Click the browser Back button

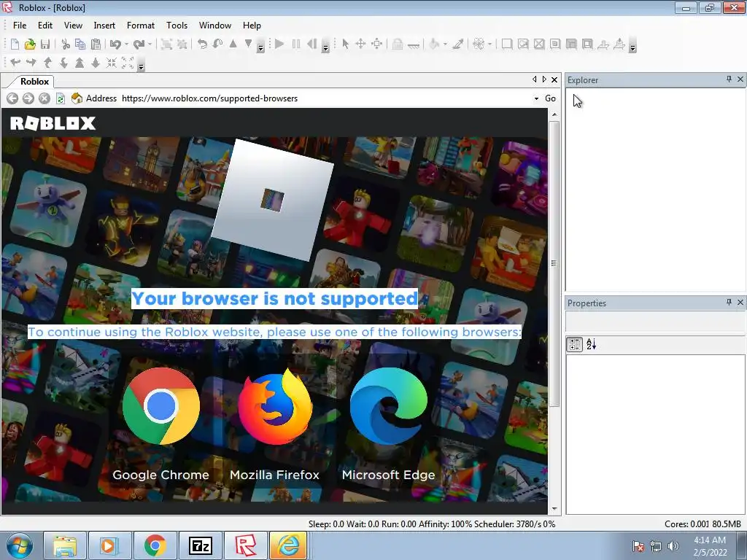12,98
